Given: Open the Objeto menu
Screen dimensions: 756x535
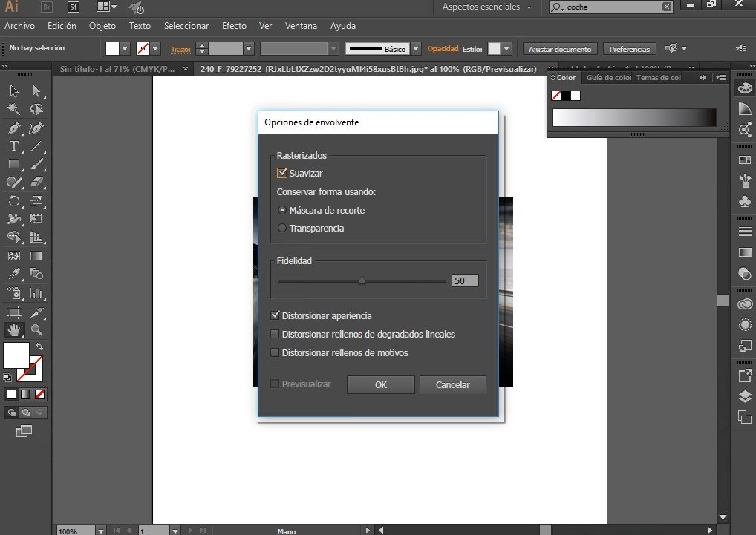Looking at the screenshot, I should 102,26.
